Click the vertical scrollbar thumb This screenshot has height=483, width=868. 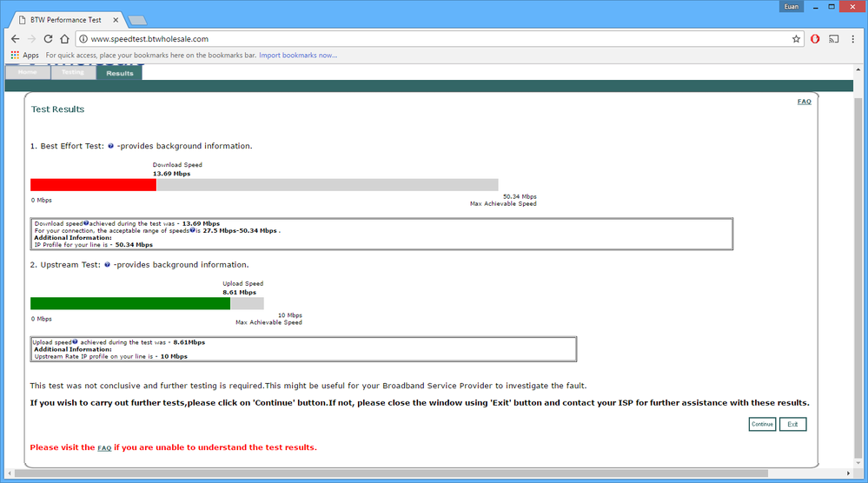tap(858, 276)
